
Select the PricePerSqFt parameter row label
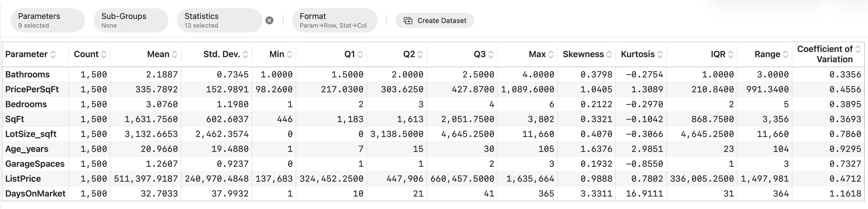point(32,90)
